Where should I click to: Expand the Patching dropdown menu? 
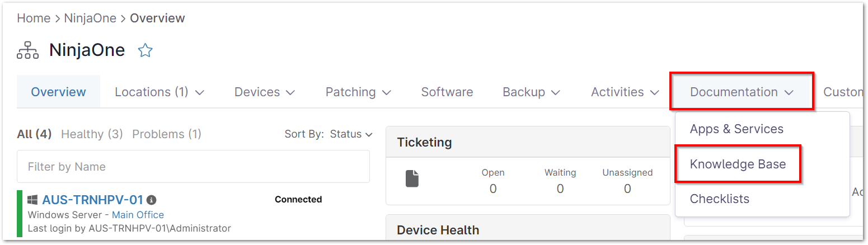(358, 92)
